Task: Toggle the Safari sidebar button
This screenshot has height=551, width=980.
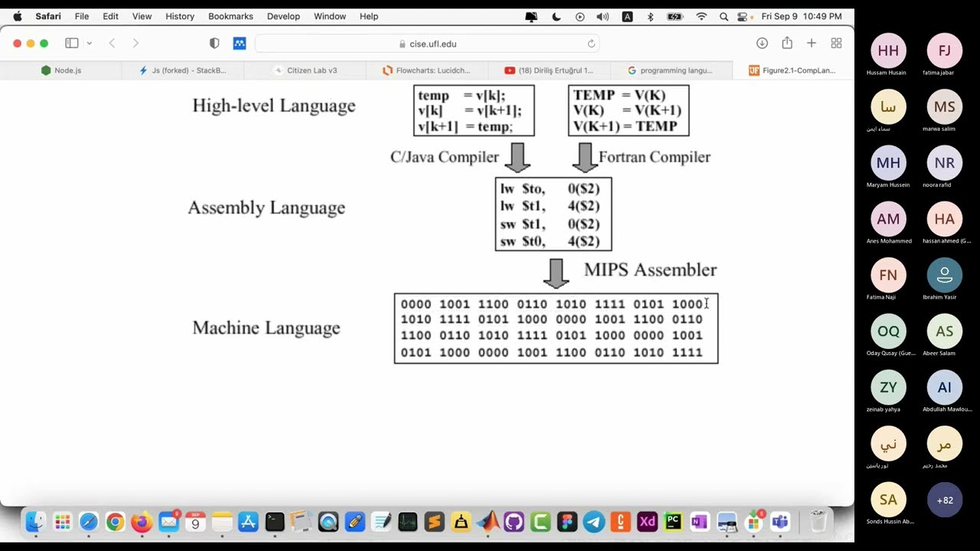Action: (72, 44)
